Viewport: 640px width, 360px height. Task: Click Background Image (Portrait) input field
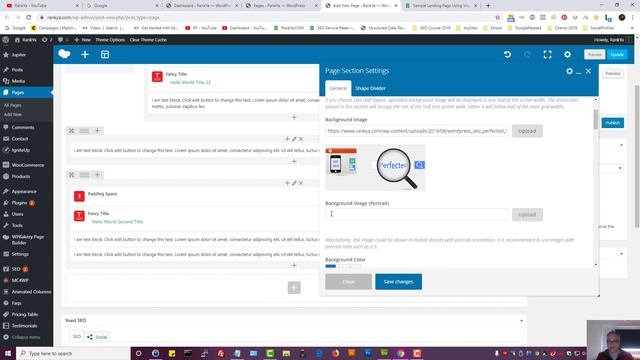[x=417, y=215]
